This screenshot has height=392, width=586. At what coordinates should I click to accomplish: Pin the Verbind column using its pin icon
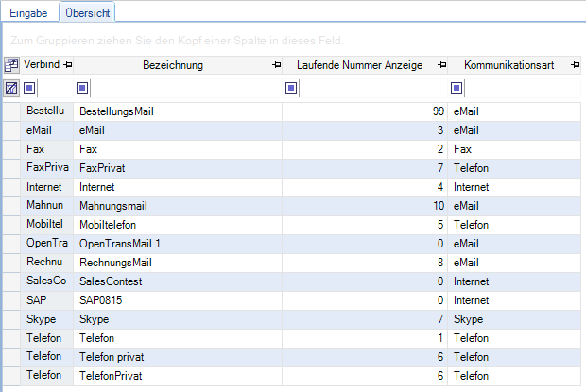[x=67, y=65]
